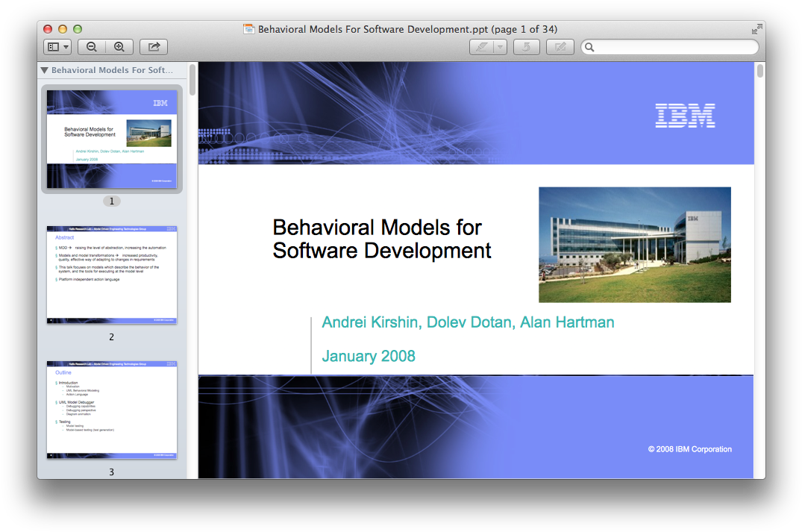The image size is (802, 532).
Task: Click the authors line 'Andrei Kirshin, Dolev Dotan, Alan Hartman'
Action: pyautogui.click(x=468, y=322)
